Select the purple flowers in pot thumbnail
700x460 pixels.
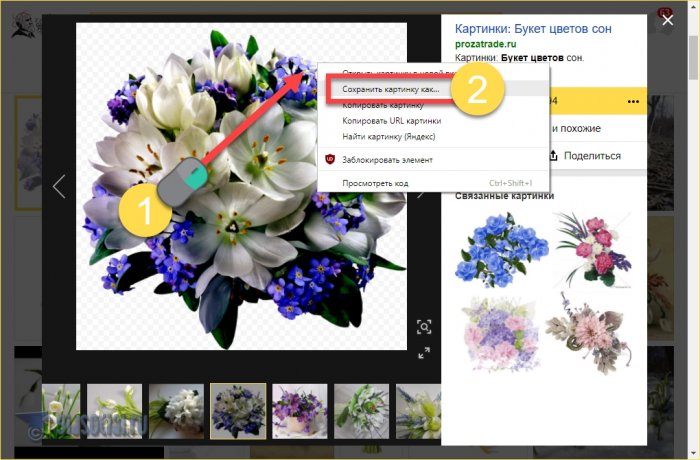click(300, 411)
